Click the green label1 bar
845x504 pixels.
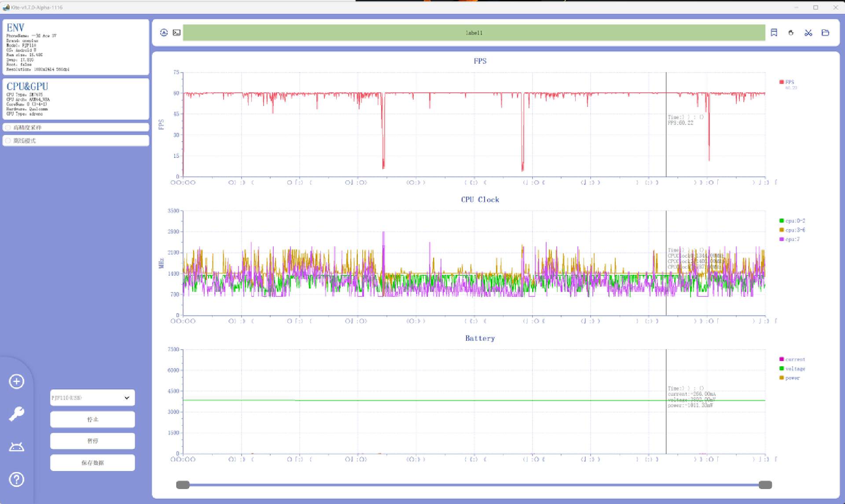(474, 33)
